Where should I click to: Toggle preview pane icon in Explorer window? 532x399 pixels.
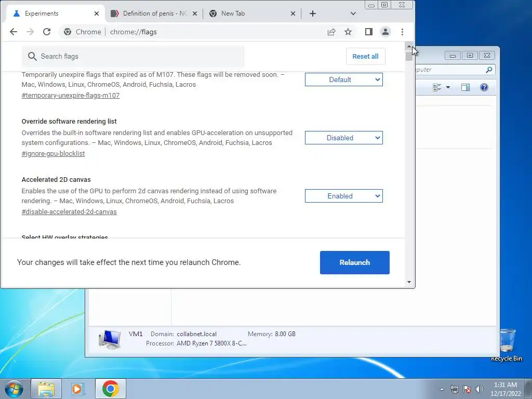coord(465,87)
